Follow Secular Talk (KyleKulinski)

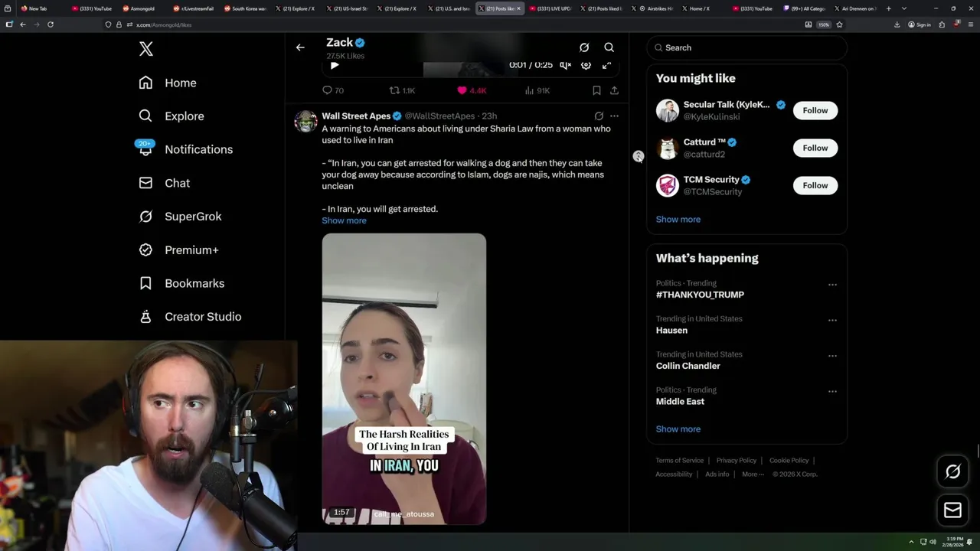point(815,110)
